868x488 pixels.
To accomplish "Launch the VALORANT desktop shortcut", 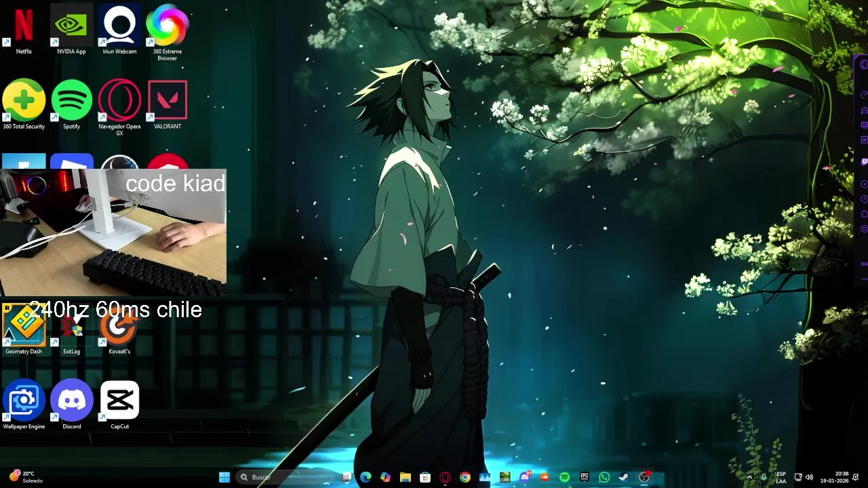I will (167, 104).
